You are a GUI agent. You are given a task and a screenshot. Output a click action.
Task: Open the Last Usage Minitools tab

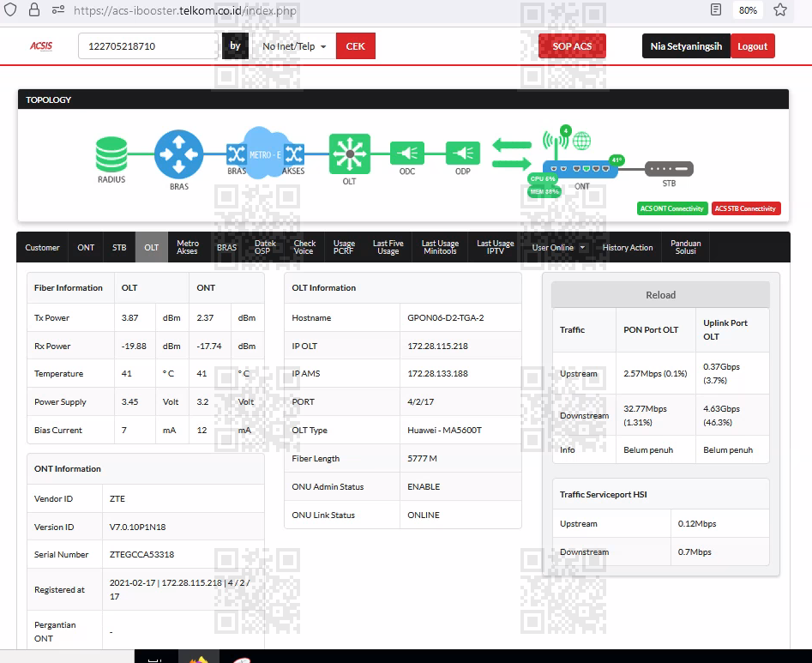pyautogui.click(x=440, y=248)
